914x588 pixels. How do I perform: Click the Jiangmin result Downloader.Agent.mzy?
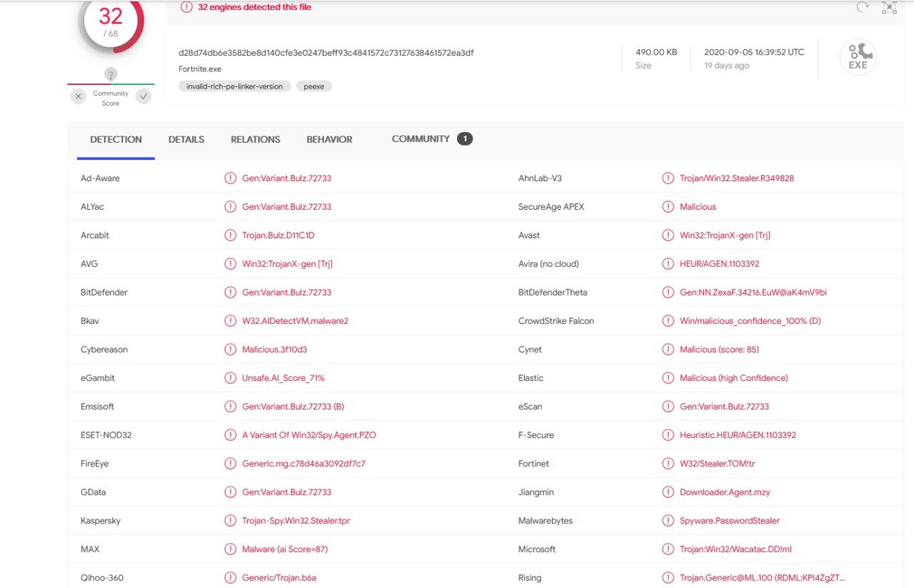coord(725,492)
